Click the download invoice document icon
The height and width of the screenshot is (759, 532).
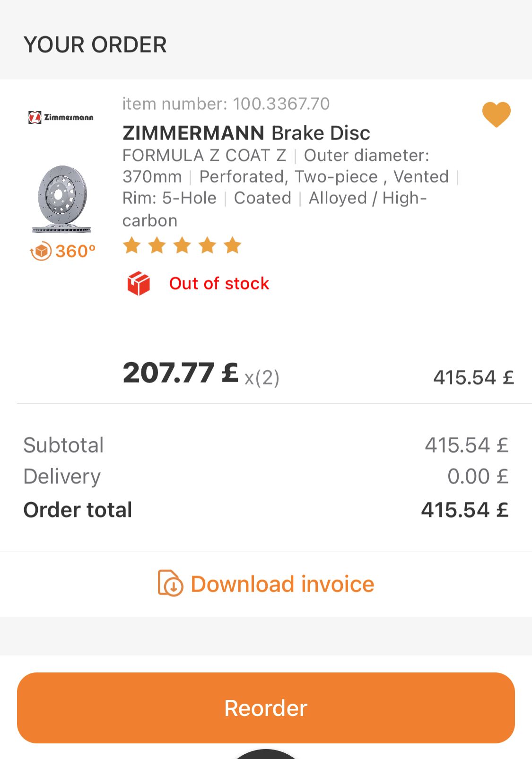170,584
